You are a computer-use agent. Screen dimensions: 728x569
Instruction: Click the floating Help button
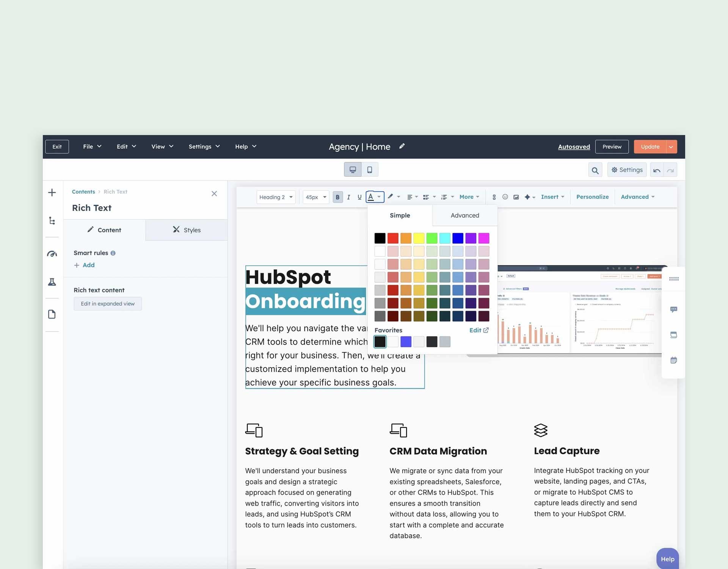click(667, 559)
